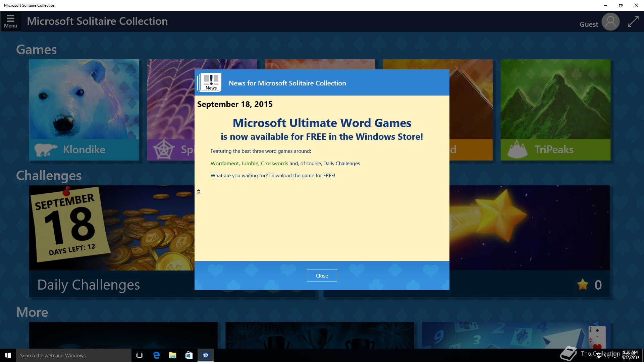
Task: Click the September 18, 2015 date heading
Action: 235,104
